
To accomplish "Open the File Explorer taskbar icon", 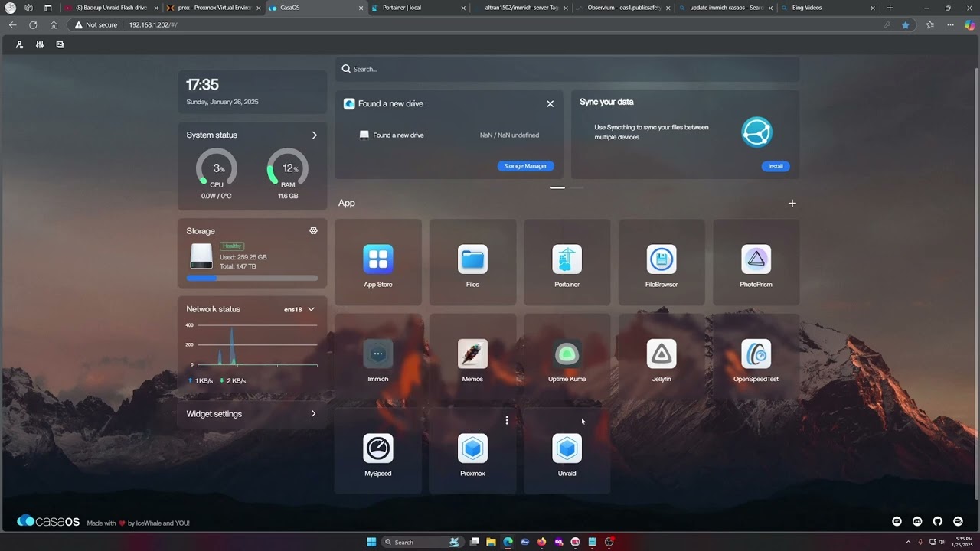I will pos(491,542).
